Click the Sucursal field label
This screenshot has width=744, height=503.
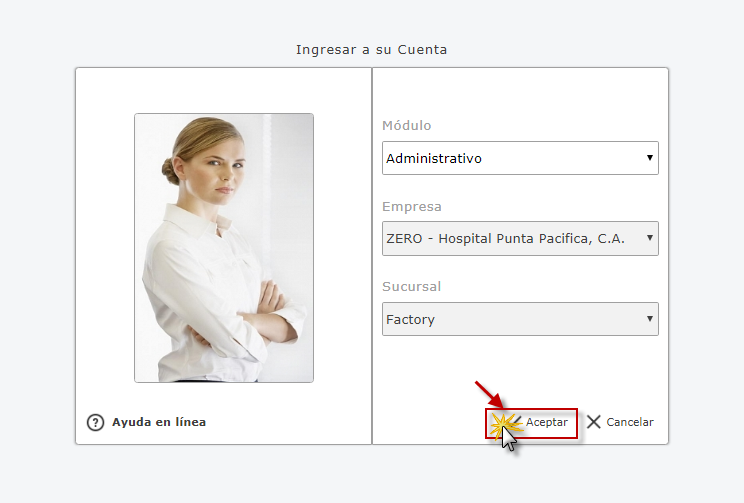pos(412,287)
